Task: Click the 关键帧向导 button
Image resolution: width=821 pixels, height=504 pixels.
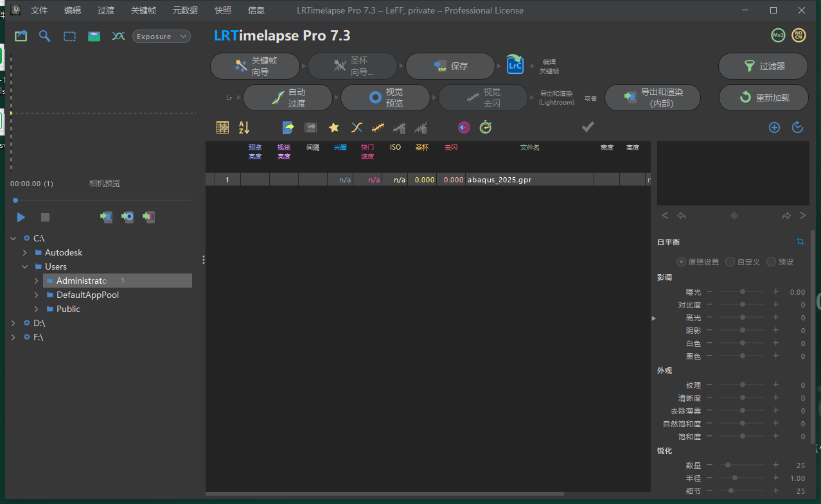Action: 255,65
